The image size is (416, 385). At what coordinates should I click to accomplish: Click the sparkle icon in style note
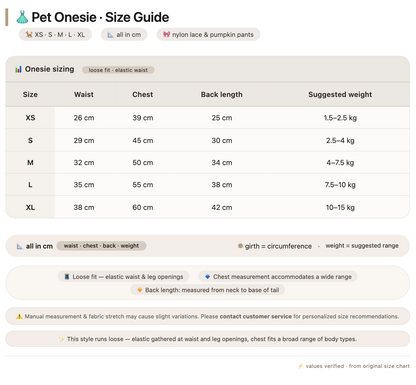[61, 339]
